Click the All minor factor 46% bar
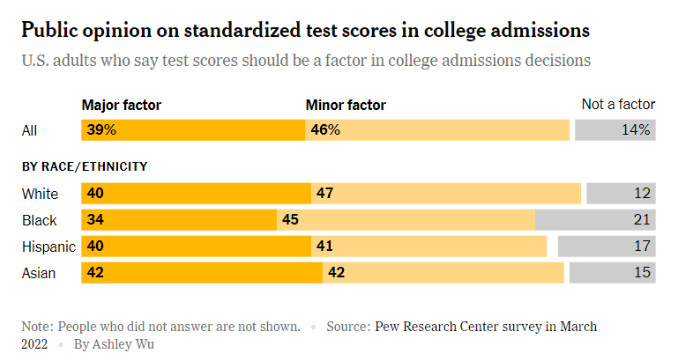Image resolution: width=673 pixels, height=363 pixels. pyautogui.click(x=437, y=130)
